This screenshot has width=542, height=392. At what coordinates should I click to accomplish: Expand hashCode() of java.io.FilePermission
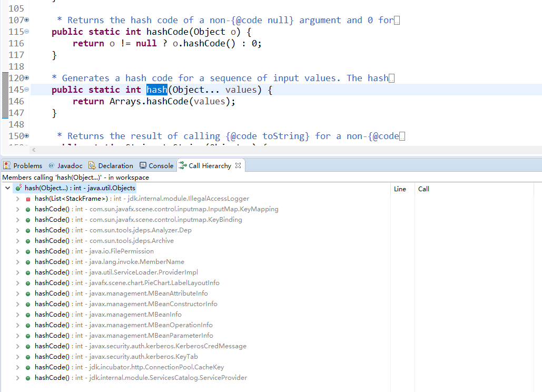pyautogui.click(x=17, y=251)
